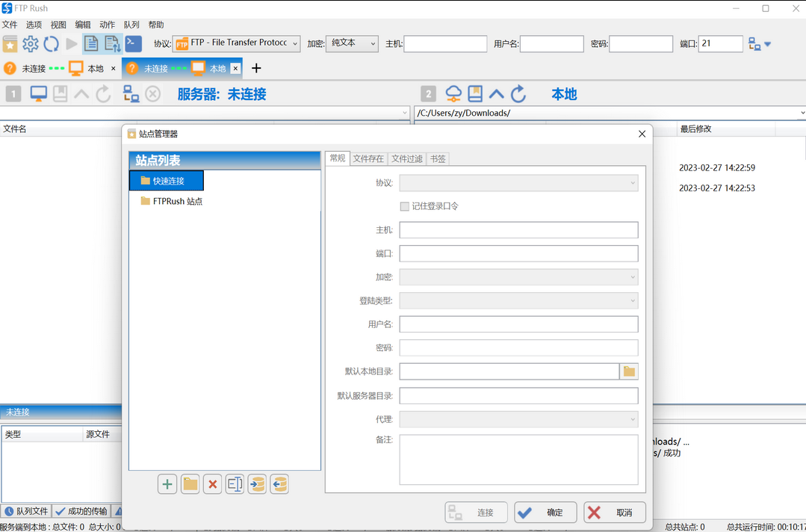The width and height of the screenshot is (806, 532).
Task: Browse for default local directory folder icon
Action: (629, 371)
